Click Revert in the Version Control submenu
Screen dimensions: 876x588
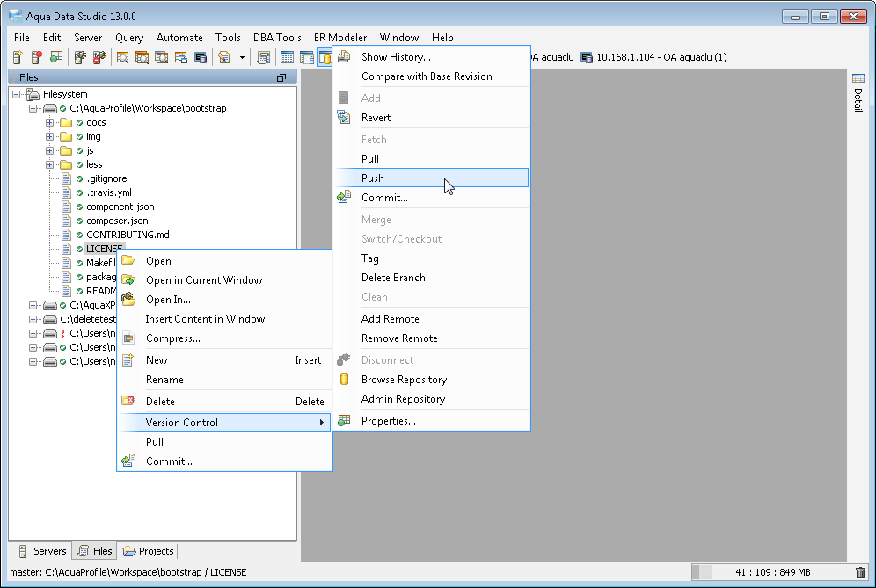[431, 118]
